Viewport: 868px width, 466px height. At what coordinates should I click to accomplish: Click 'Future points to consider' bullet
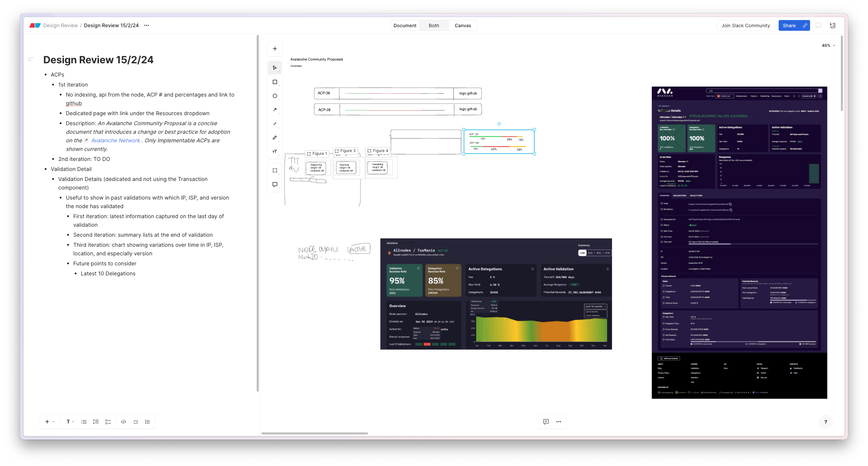pos(105,264)
